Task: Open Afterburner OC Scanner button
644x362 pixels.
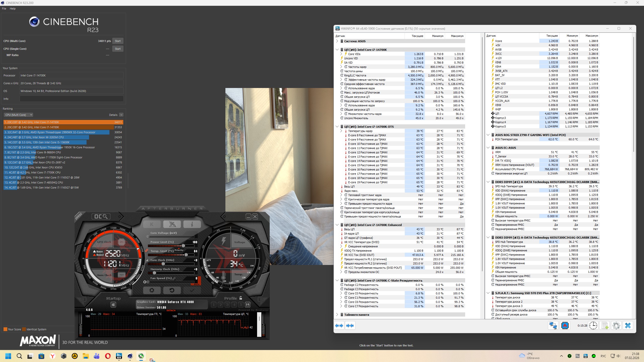Action: pos(101,216)
